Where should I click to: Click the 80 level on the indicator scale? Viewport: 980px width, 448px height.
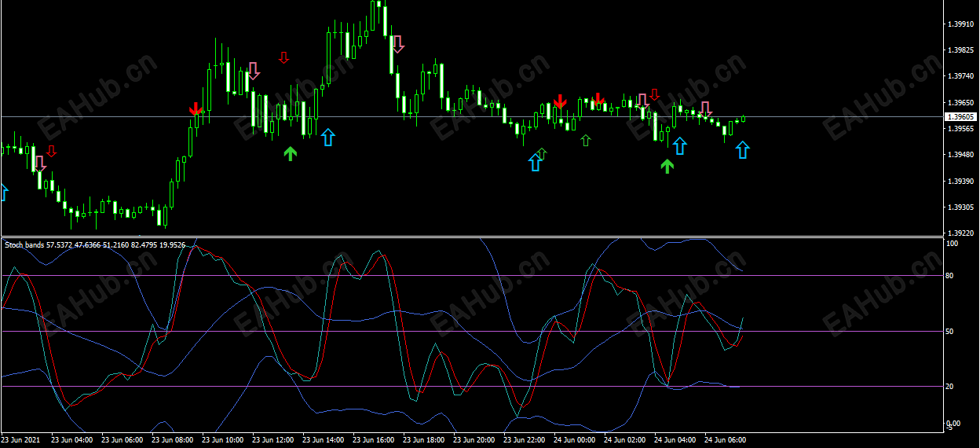(x=949, y=276)
